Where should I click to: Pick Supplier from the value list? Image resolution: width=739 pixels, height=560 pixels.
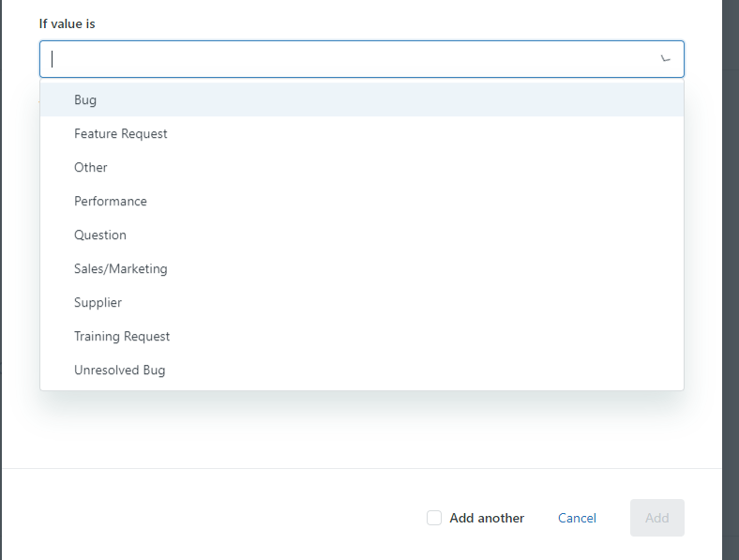coord(98,303)
